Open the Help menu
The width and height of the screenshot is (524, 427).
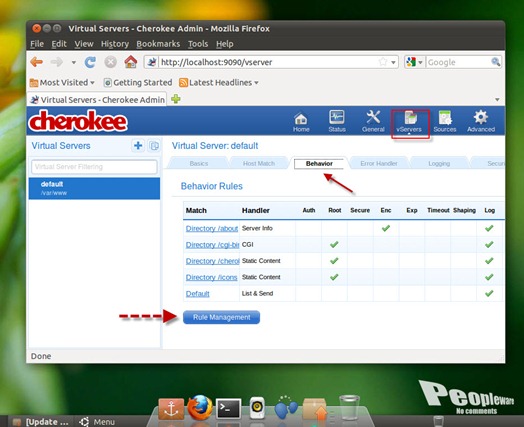tap(225, 44)
